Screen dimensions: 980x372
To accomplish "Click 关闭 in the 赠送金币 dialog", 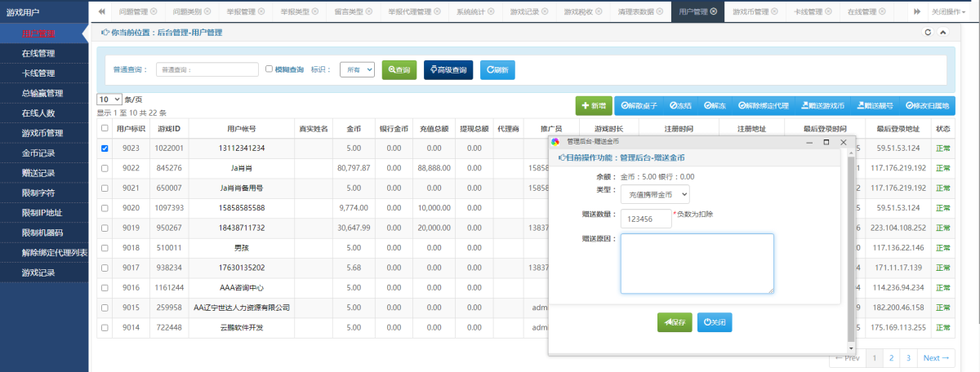I will 715,322.
